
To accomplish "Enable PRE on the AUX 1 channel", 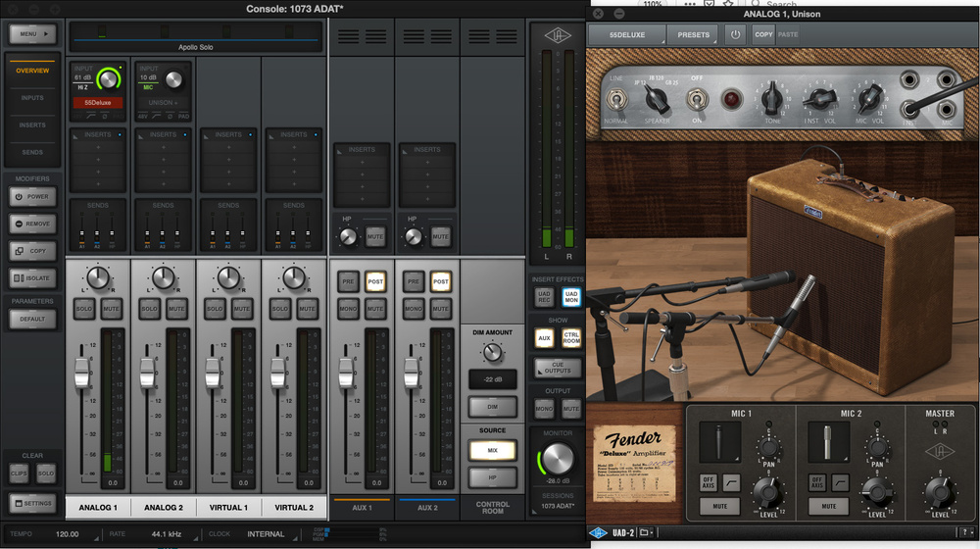I will (346, 281).
